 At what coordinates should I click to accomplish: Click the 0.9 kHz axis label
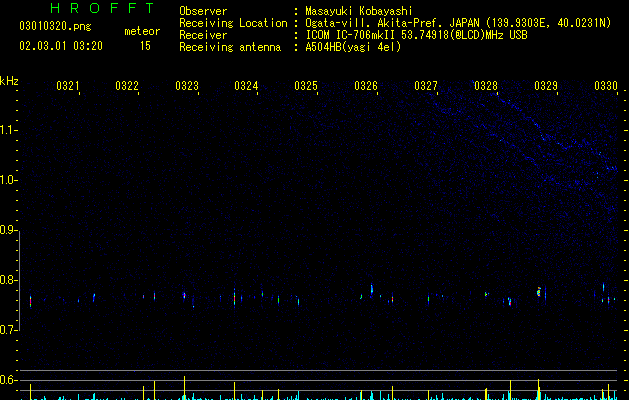coord(9,230)
